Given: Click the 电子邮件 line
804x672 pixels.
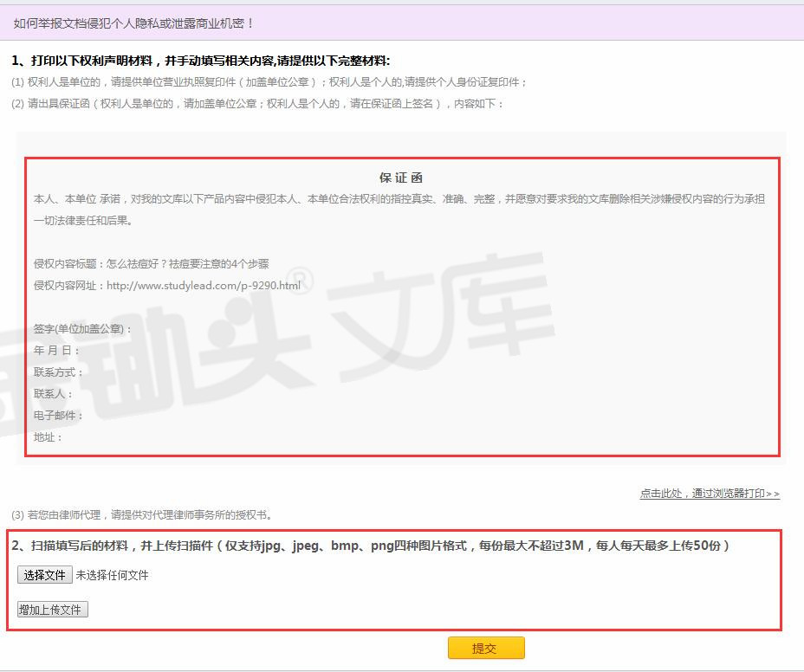Looking at the screenshot, I should pos(58,415).
